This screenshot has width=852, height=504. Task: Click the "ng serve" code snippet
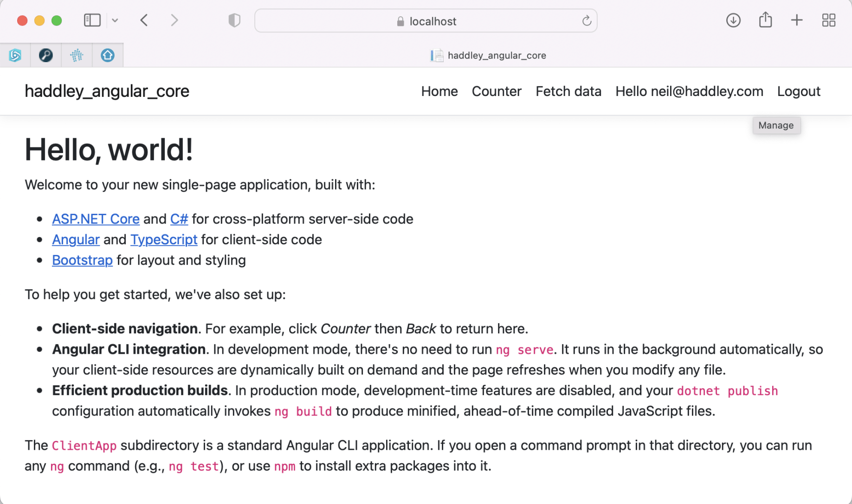524,350
